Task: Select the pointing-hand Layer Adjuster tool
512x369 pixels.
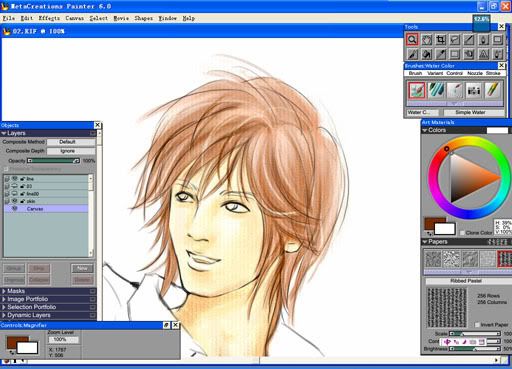Action: (x=469, y=54)
